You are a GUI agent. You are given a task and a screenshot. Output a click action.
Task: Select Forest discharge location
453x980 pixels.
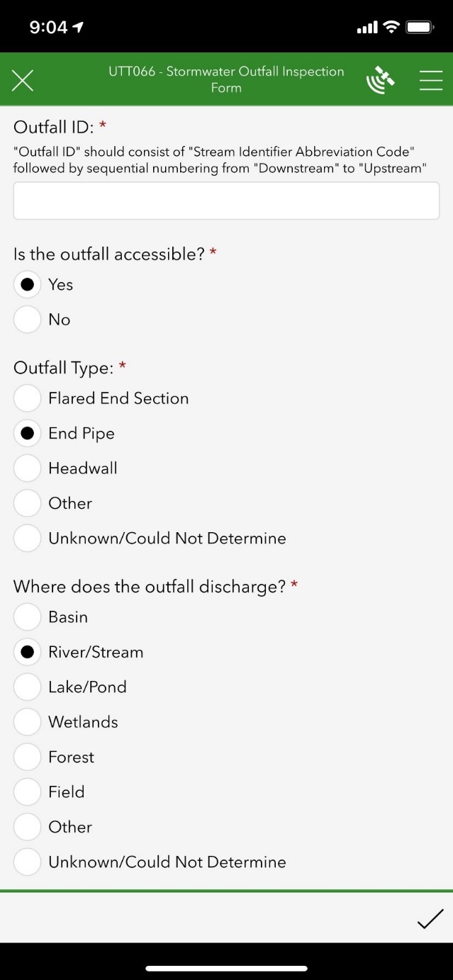27,757
